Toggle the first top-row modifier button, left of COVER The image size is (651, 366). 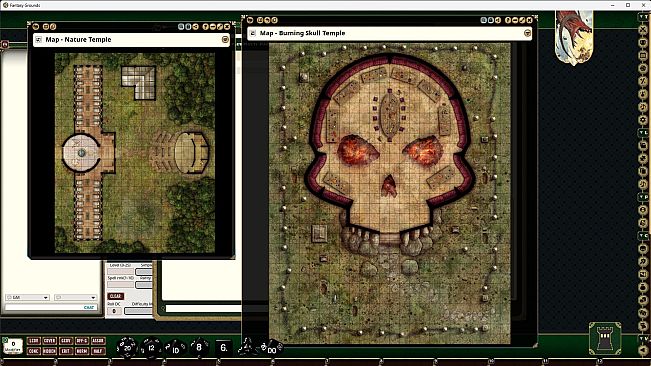33,341
